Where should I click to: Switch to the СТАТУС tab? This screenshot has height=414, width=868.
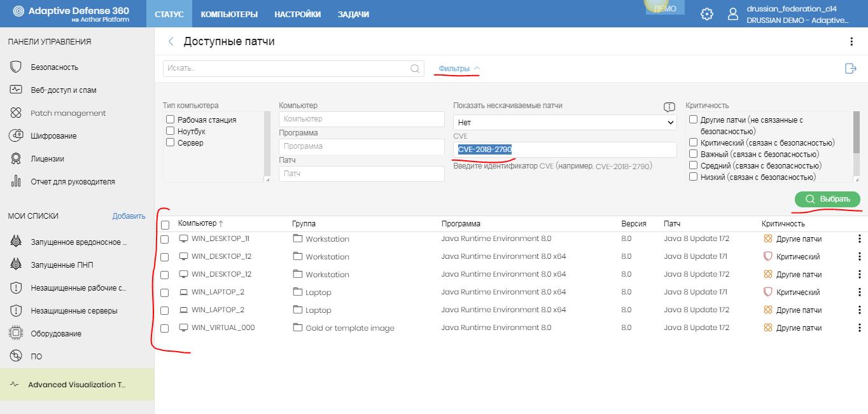pyautogui.click(x=169, y=14)
